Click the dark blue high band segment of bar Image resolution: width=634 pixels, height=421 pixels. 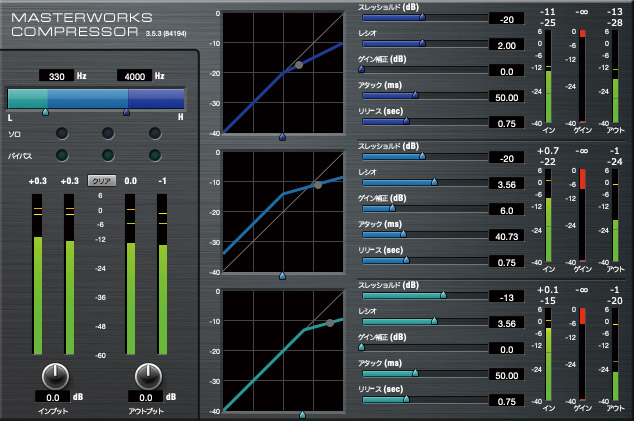(156, 99)
